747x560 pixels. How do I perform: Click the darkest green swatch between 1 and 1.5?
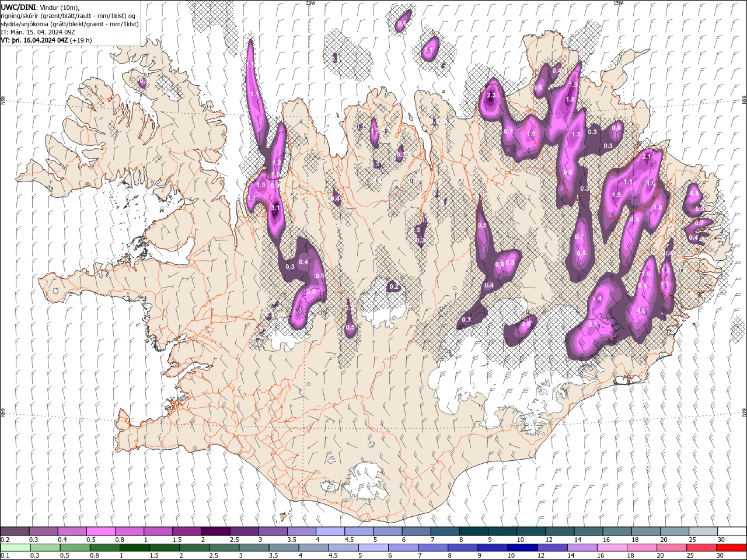point(134,548)
